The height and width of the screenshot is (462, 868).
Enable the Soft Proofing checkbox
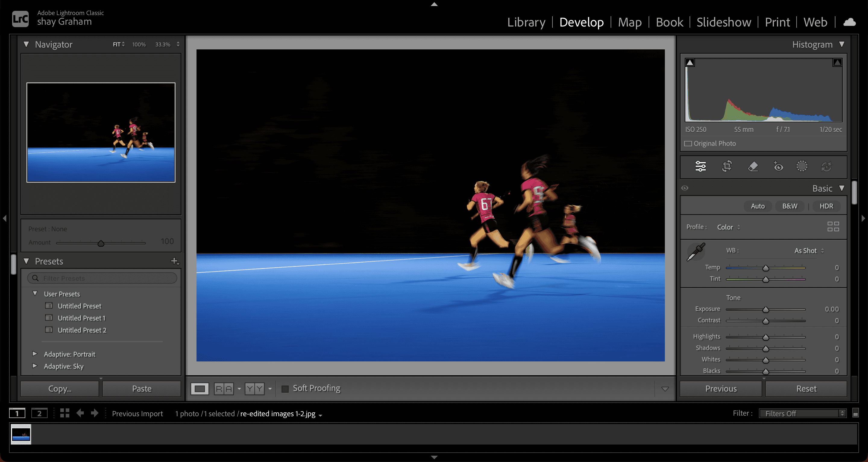[285, 389]
